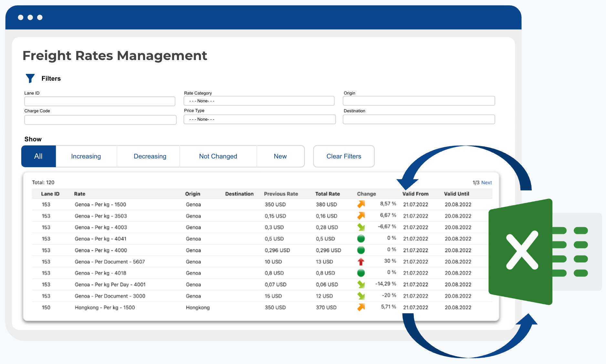Screen dimensions: 606x364
Task: Click green down arrow in 4003 row
Action: click(x=361, y=227)
